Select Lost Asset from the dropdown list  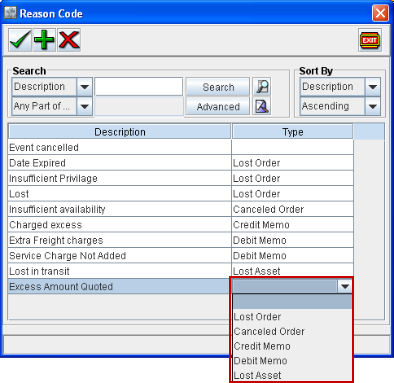(292, 375)
